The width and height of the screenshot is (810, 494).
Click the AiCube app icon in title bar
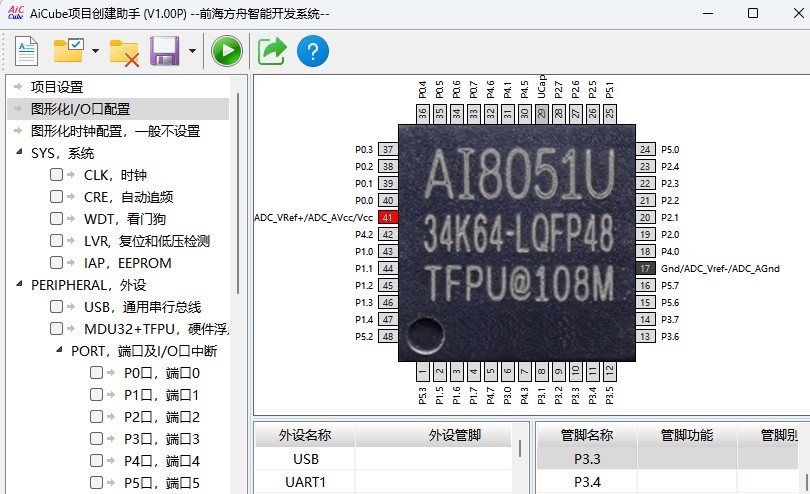coord(16,13)
